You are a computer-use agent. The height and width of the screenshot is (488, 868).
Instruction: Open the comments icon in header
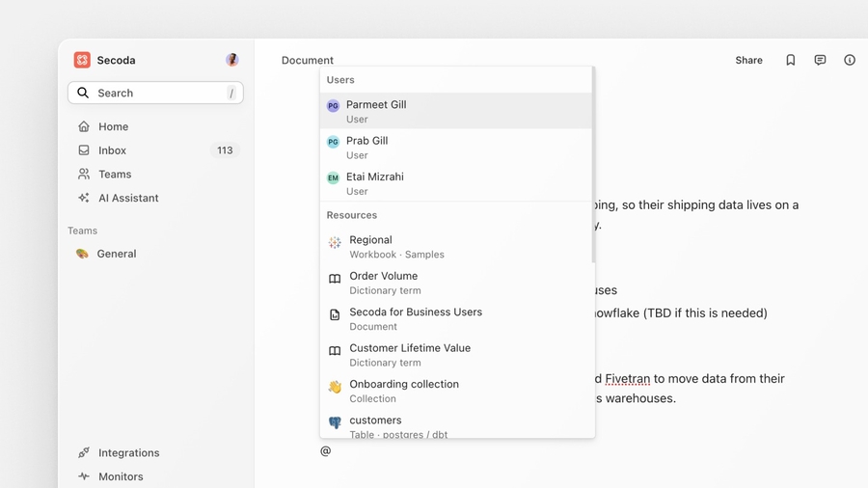820,60
